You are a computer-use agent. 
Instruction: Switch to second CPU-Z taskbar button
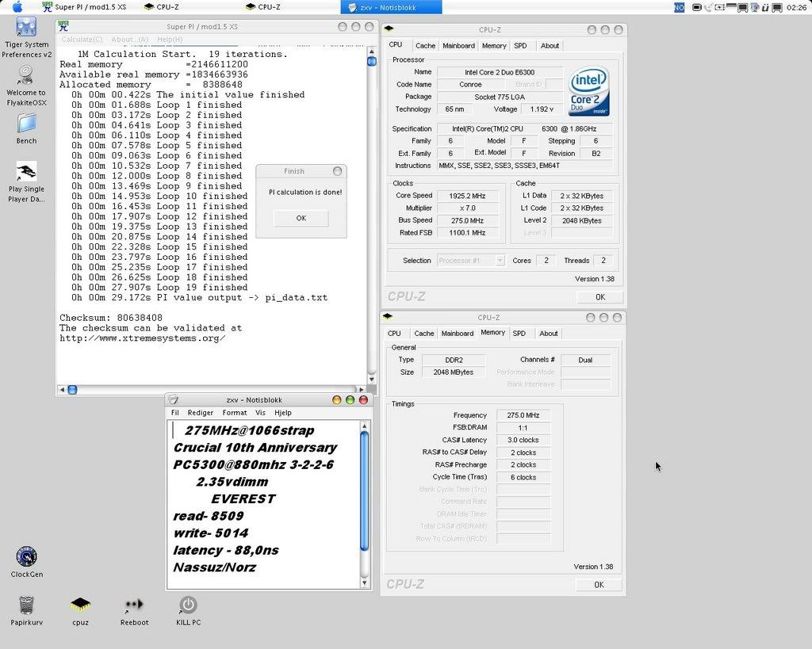(263, 6)
